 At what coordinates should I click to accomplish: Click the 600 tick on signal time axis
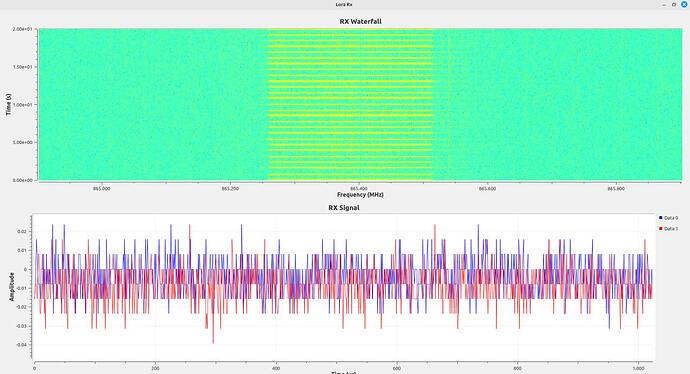click(397, 369)
